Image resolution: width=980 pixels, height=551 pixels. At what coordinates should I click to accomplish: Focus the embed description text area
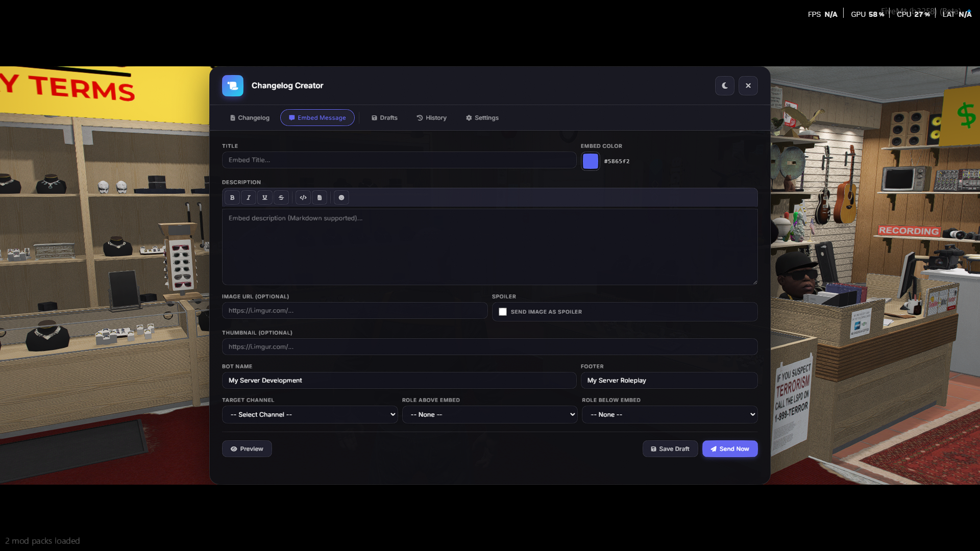point(490,247)
